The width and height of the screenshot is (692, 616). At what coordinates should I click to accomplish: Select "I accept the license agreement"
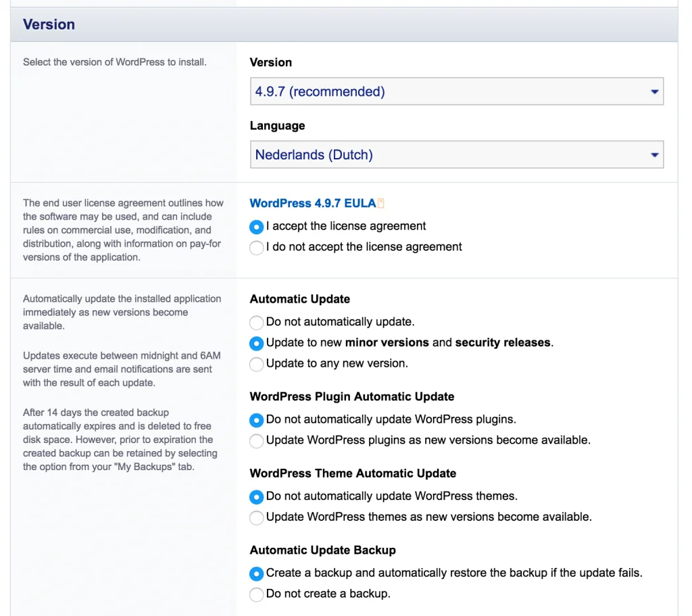click(x=257, y=227)
